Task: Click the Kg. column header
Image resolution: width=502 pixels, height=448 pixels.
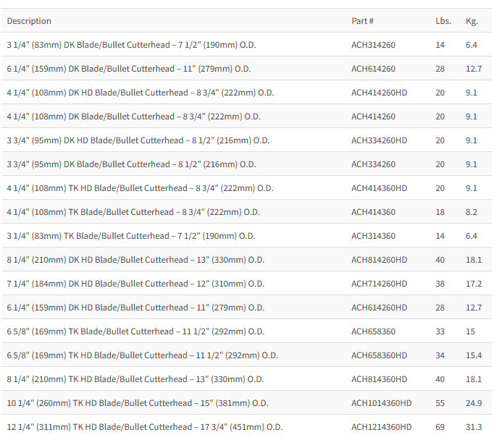Action: pyautogui.click(x=472, y=21)
